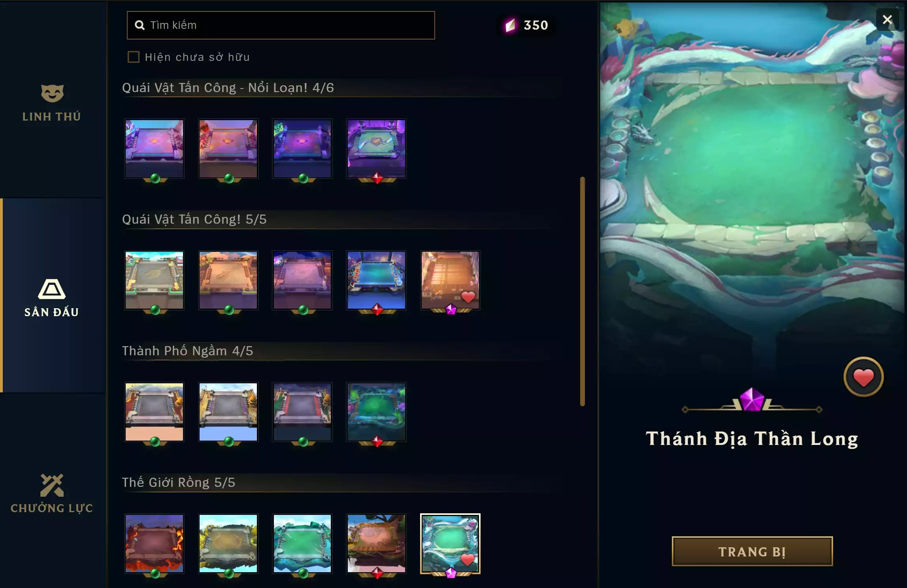Choose the green underwater arena in Thành Phố Ngầm

click(376, 412)
